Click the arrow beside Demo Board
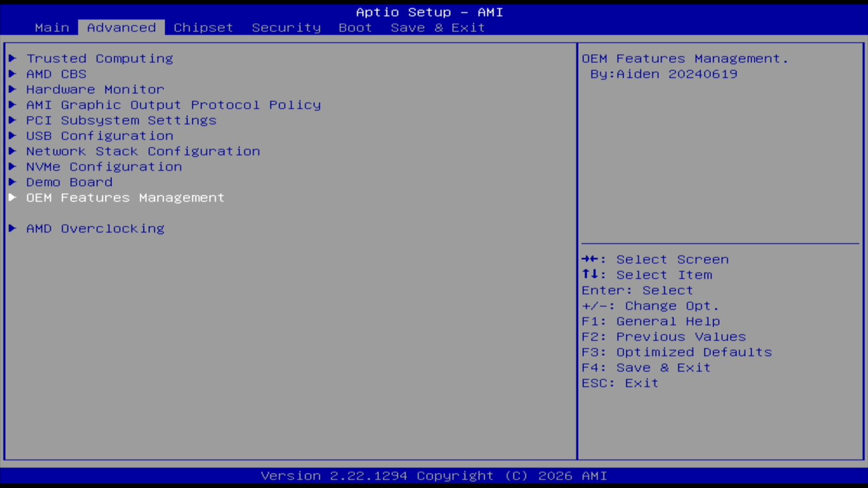This screenshot has width=868, height=488. click(x=13, y=182)
